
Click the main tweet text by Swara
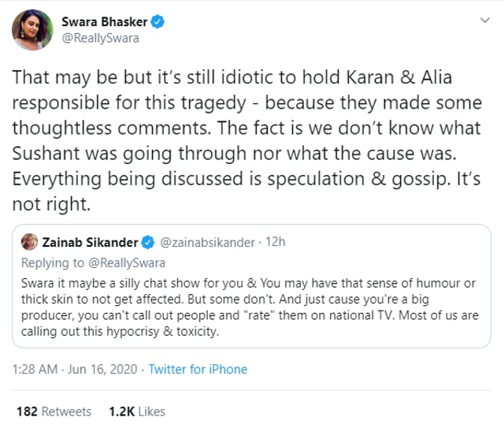(x=246, y=140)
